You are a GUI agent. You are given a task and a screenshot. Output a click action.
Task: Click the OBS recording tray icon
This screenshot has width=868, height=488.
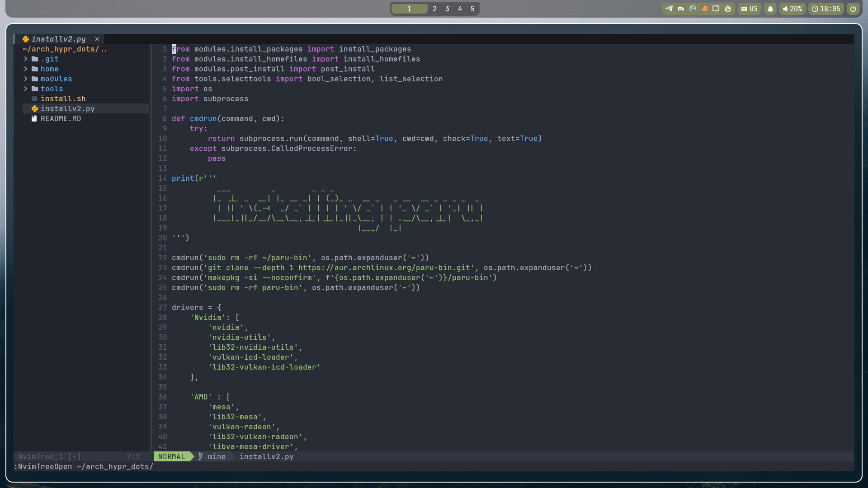coord(693,9)
